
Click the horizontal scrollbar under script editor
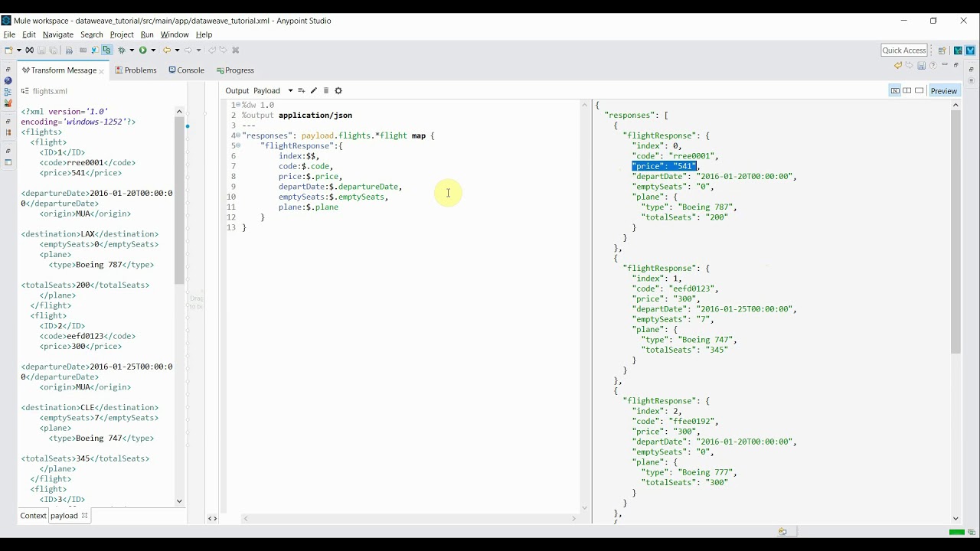pyautogui.click(x=410, y=519)
